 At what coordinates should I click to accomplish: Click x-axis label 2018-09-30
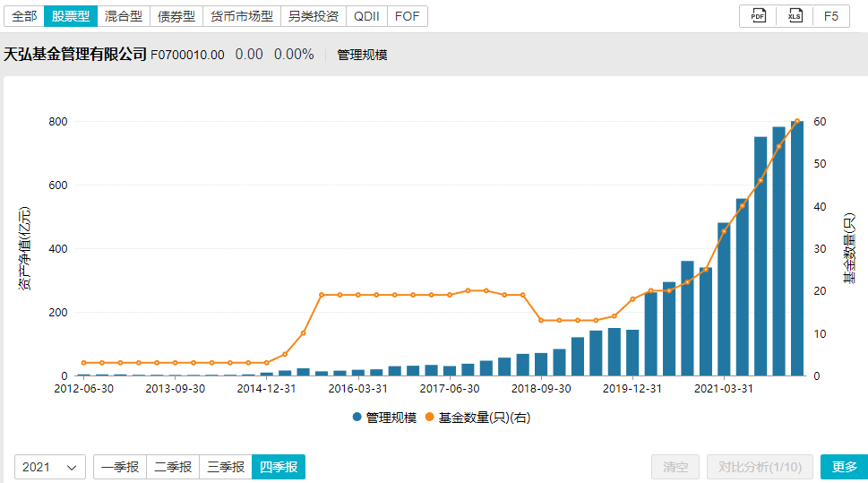pos(541,389)
